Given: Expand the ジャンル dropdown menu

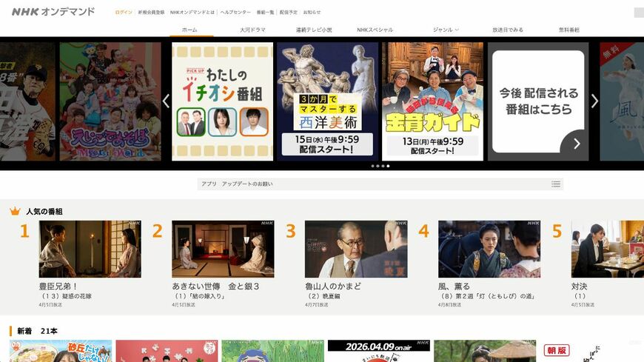Looking at the screenshot, I should click(x=446, y=30).
